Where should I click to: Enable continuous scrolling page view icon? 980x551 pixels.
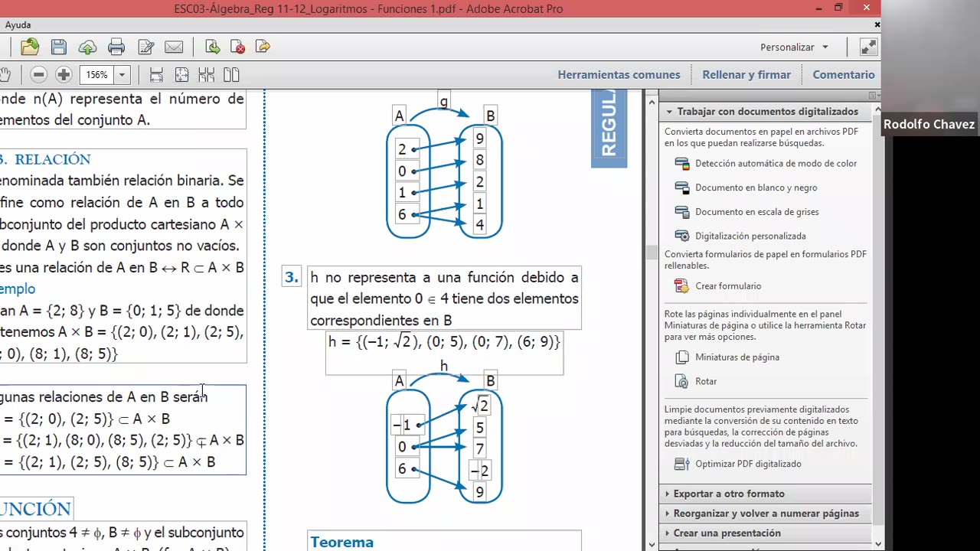pyautogui.click(x=206, y=75)
